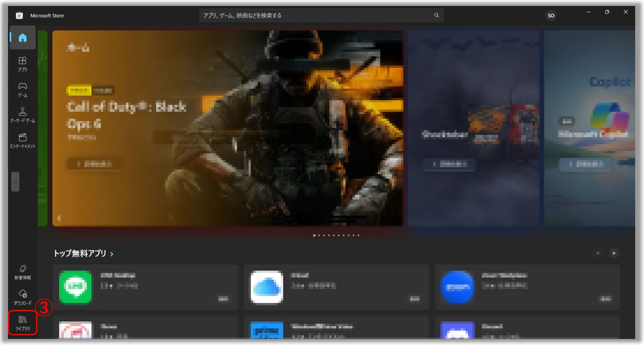Go to the ゲーム section in the sidebar

click(x=23, y=90)
